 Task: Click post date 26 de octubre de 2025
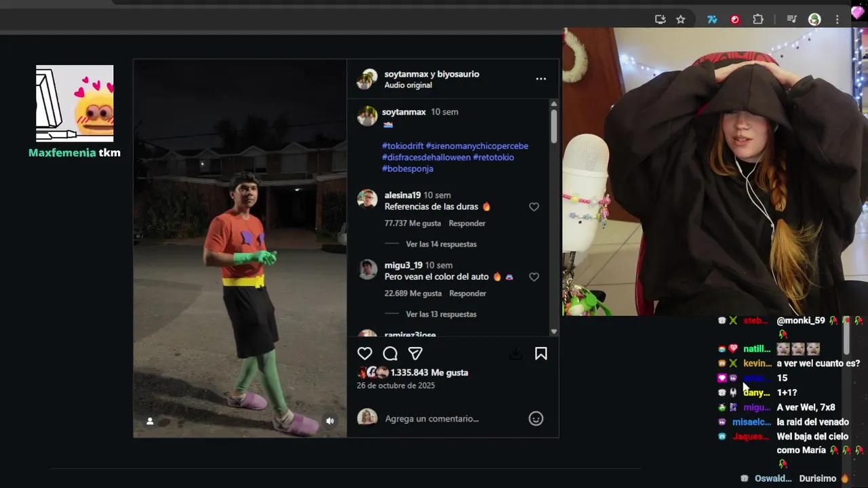click(x=395, y=386)
